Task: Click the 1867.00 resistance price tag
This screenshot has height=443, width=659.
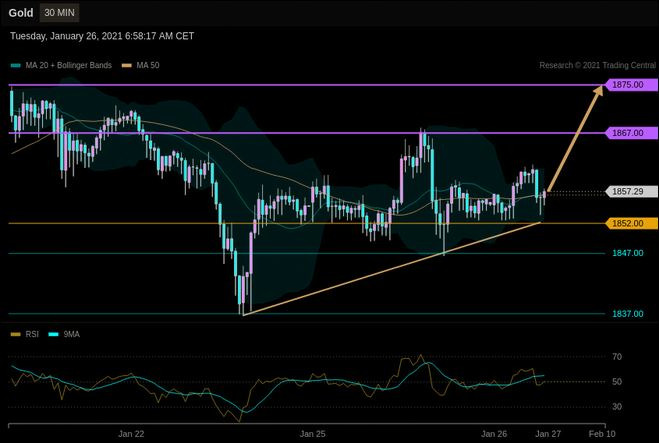Action: (631, 133)
